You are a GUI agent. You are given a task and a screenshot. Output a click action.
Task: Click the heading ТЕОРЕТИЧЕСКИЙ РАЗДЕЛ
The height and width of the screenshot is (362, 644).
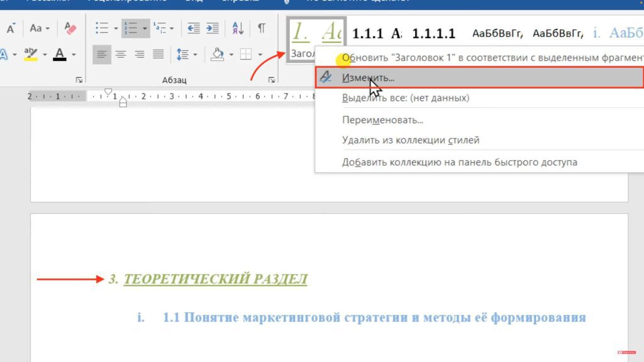215,279
